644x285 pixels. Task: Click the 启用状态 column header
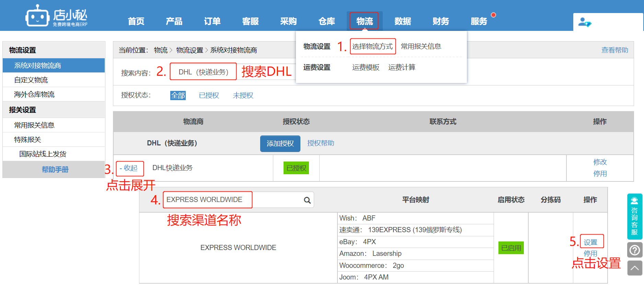(511, 200)
